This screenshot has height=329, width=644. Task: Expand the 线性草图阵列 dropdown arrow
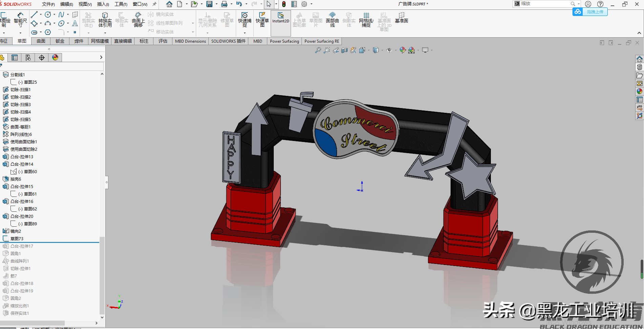click(192, 23)
